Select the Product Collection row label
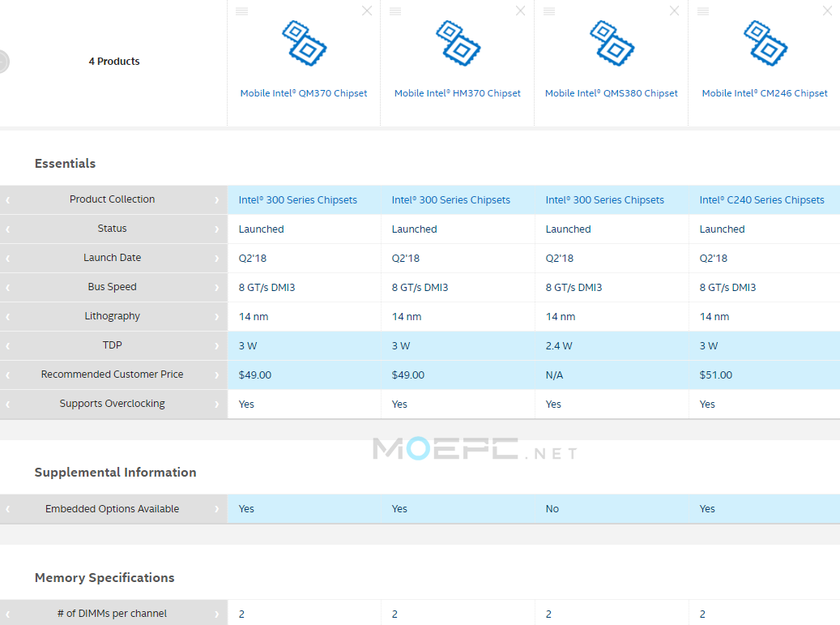The width and height of the screenshot is (840, 625). 112,199
